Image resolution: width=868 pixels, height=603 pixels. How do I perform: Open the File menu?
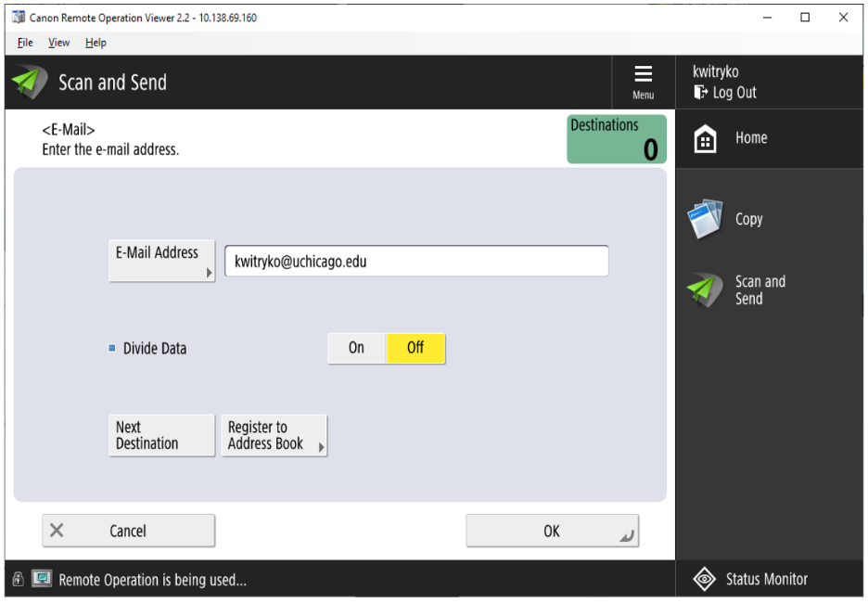(x=25, y=43)
